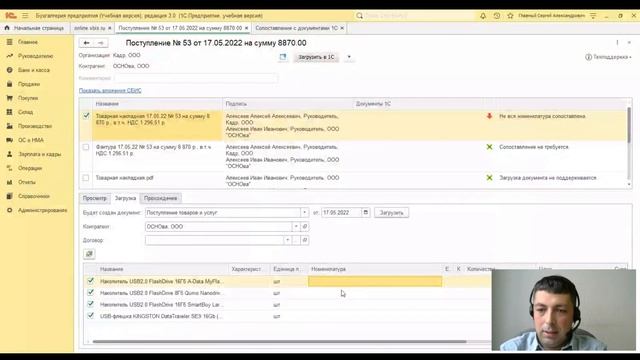The width and height of the screenshot is (640, 360).
Task: Click the highlighted Номенклатура cell of first row
Action: (x=375, y=281)
